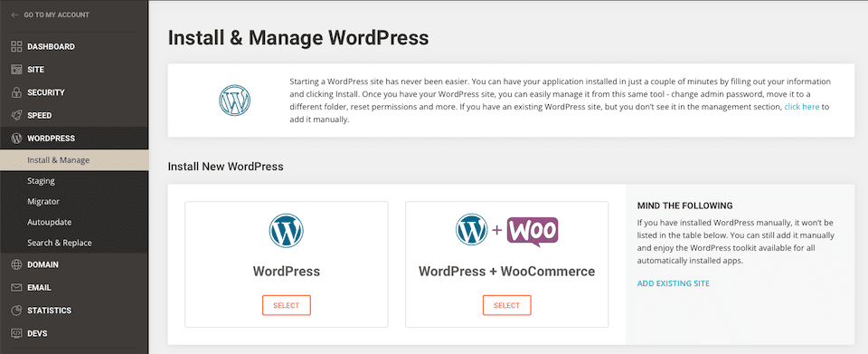Click the 'Mind The Following' heading
868x354 pixels.
(x=684, y=206)
